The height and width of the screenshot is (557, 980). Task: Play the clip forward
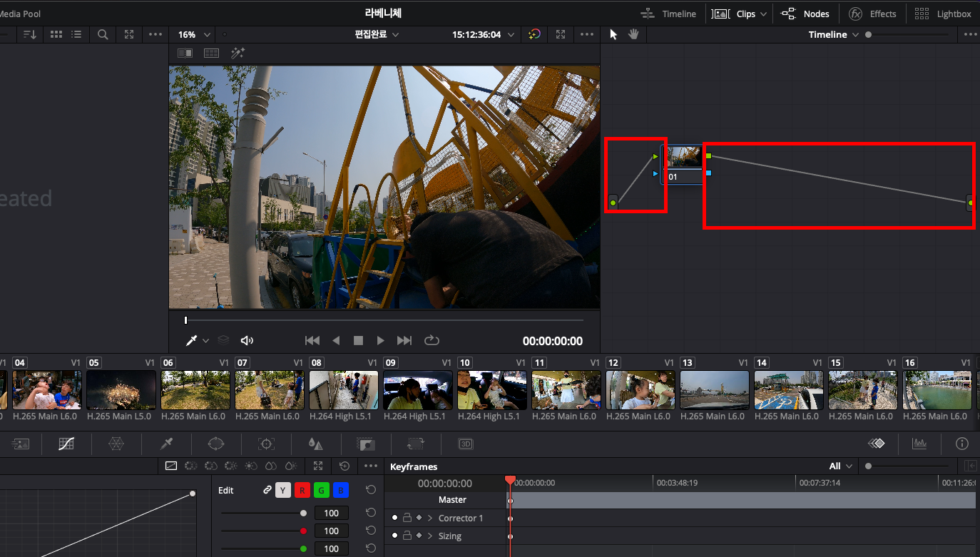(381, 341)
